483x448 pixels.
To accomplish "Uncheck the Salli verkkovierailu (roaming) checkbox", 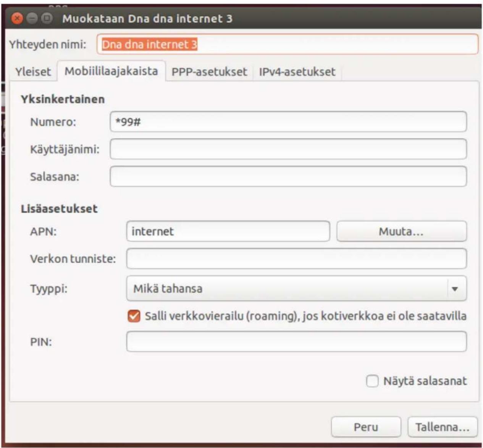I will (x=134, y=316).
